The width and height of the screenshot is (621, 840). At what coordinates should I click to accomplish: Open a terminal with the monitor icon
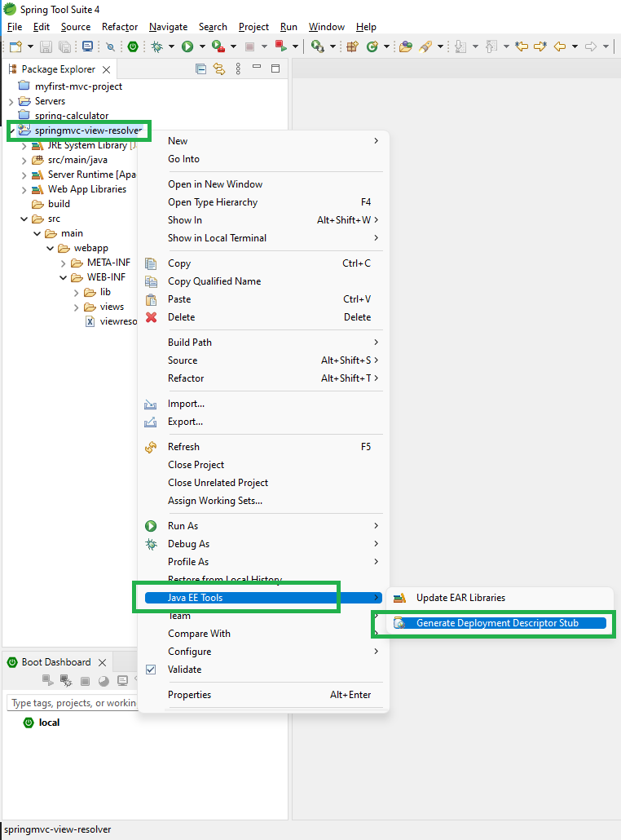[87, 46]
